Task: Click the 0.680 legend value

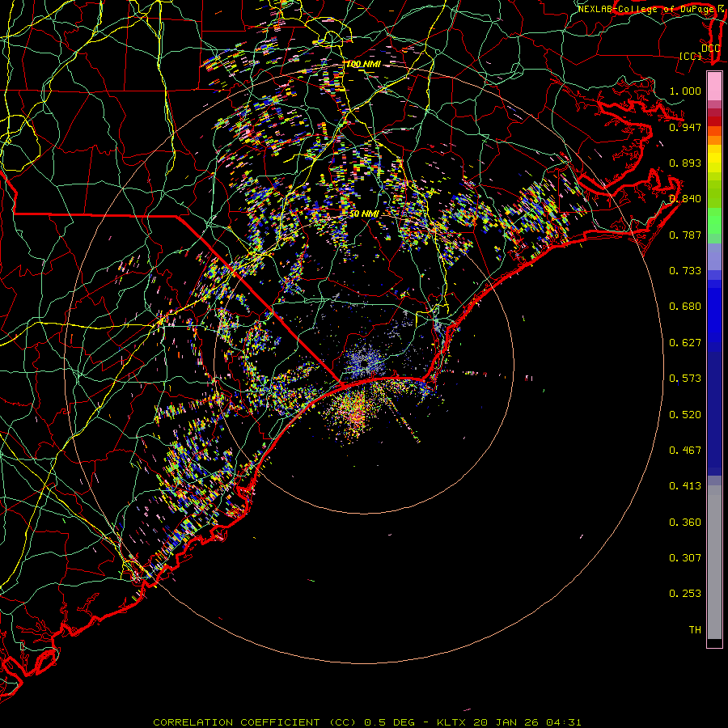Action: (685, 307)
